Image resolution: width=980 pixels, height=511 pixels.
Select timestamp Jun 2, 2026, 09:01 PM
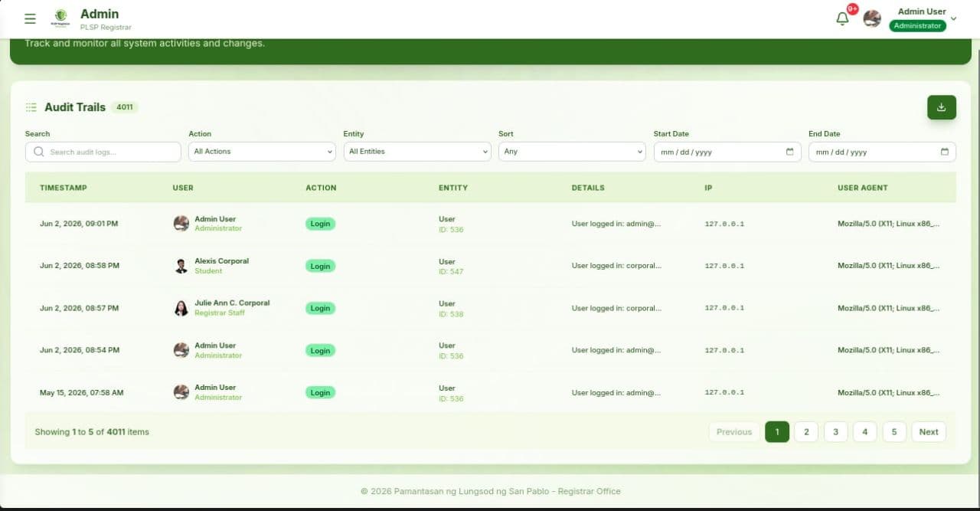click(x=80, y=224)
